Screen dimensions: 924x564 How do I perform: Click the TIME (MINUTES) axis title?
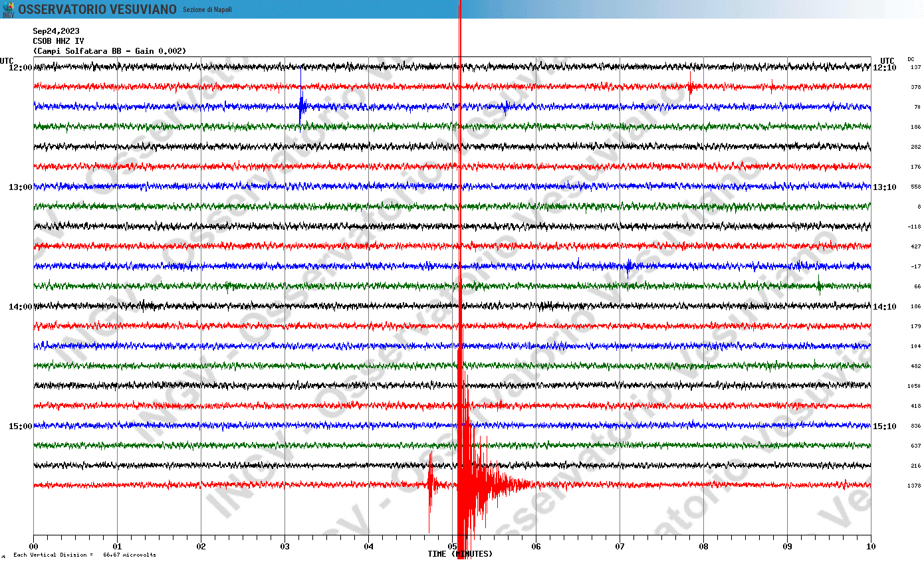pos(460,554)
